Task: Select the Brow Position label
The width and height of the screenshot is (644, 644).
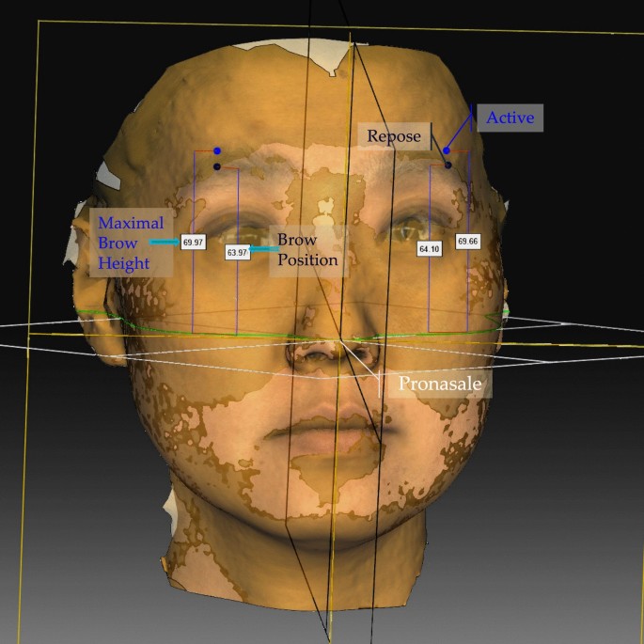Action: pos(308,250)
